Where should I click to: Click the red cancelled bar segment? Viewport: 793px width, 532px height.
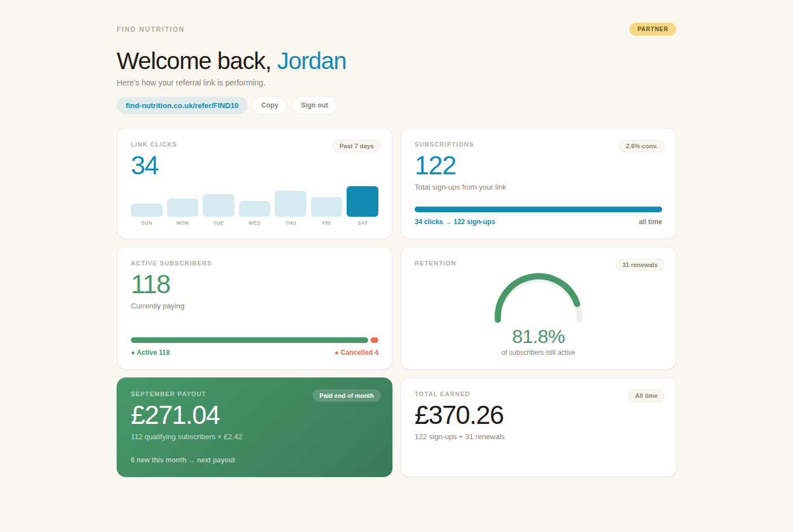pos(374,340)
